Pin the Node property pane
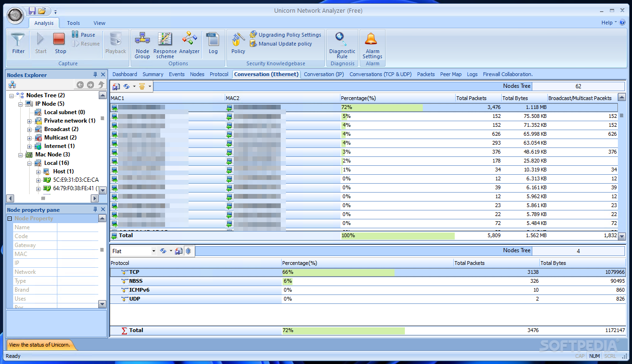The image size is (632, 364). [x=95, y=209]
